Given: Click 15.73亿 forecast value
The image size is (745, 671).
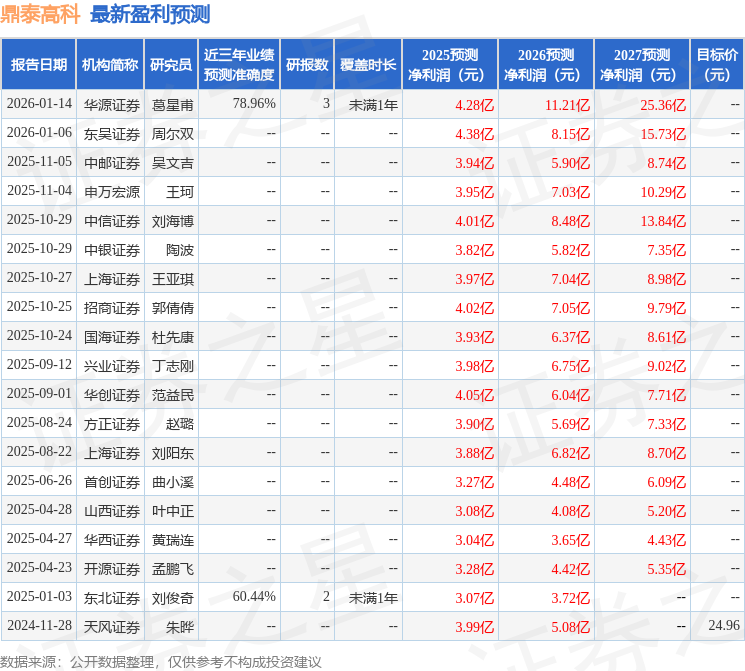Looking at the screenshot, I should (663, 134).
